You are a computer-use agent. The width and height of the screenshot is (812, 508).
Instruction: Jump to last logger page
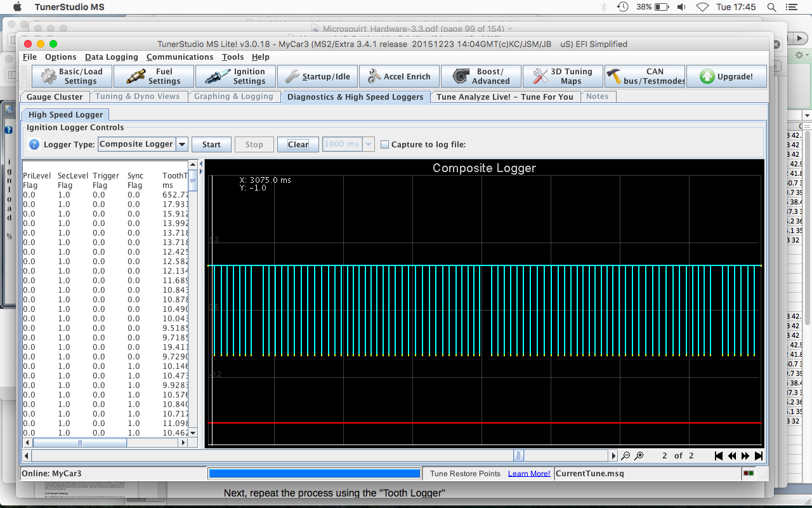(759, 456)
